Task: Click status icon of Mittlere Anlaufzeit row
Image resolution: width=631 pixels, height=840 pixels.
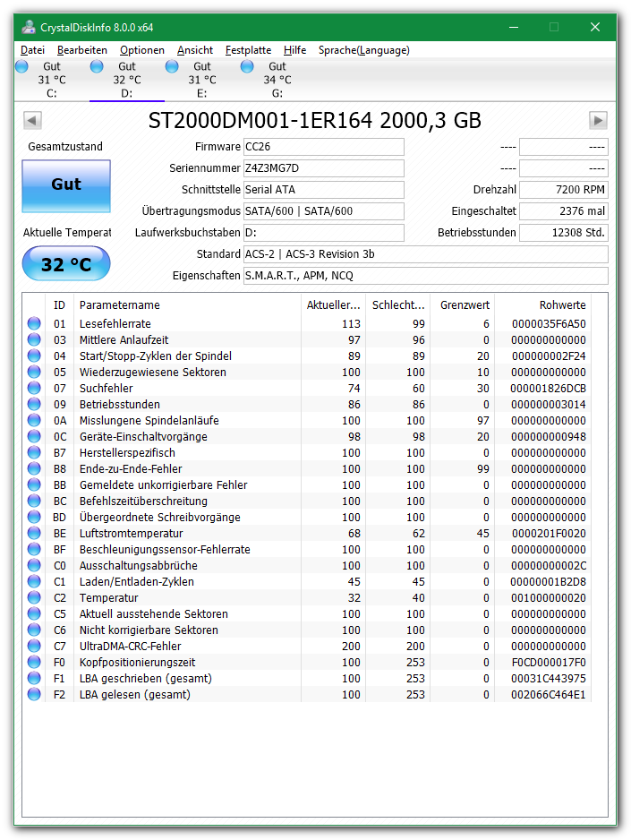Action: coord(34,339)
